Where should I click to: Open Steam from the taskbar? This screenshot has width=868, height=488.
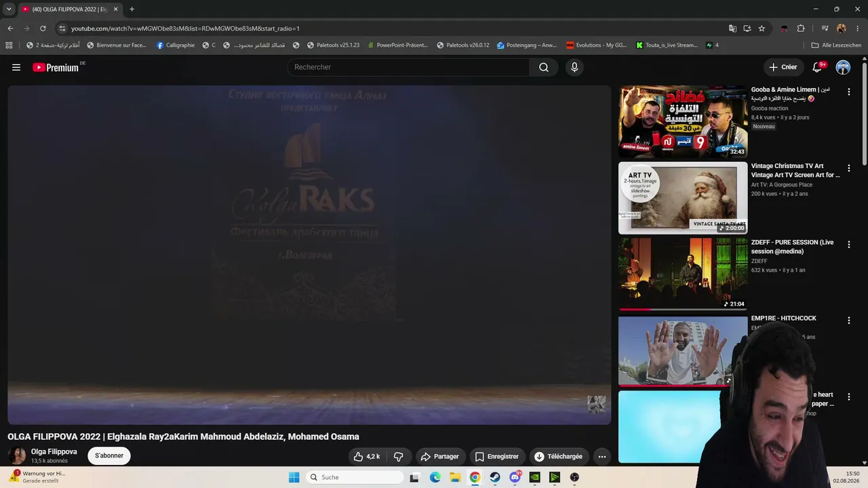click(495, 477)
